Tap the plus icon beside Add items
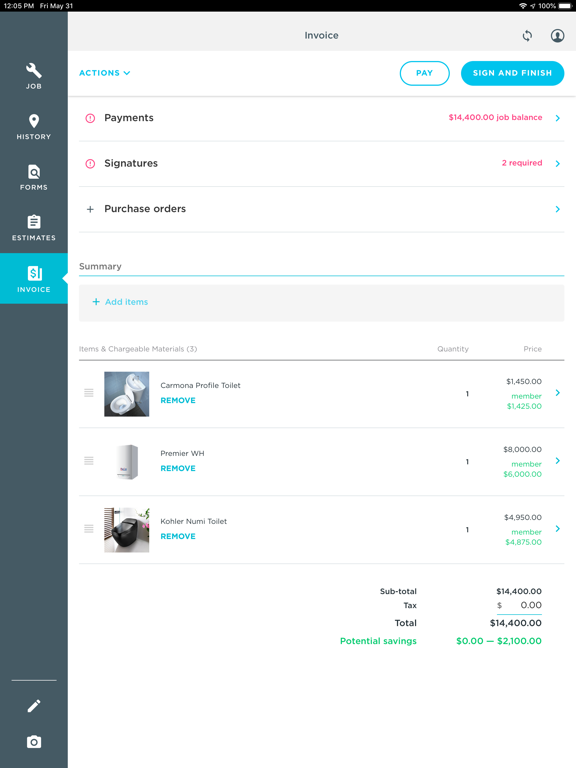 (x=96, y=302)
